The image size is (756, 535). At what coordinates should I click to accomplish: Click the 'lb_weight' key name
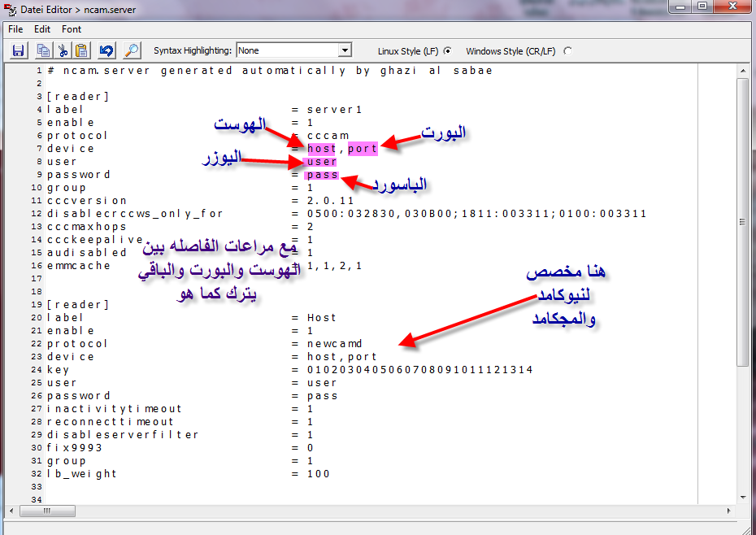(x=82, y=474)
